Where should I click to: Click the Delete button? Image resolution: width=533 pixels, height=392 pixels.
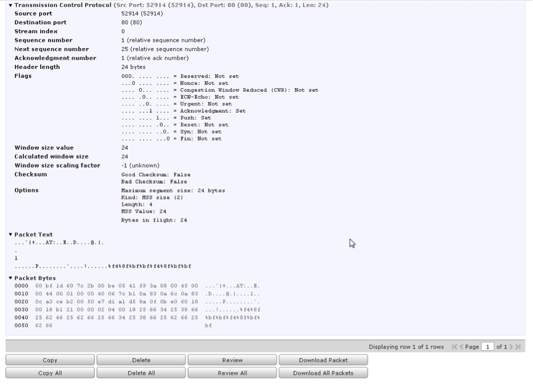(x=141, y=360)
